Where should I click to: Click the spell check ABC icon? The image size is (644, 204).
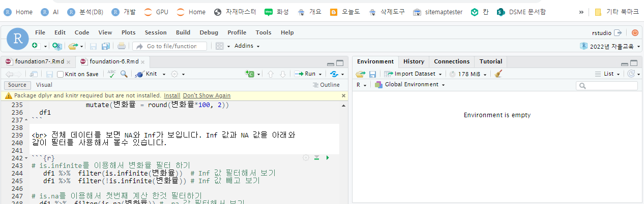click(x=112, y=74)
